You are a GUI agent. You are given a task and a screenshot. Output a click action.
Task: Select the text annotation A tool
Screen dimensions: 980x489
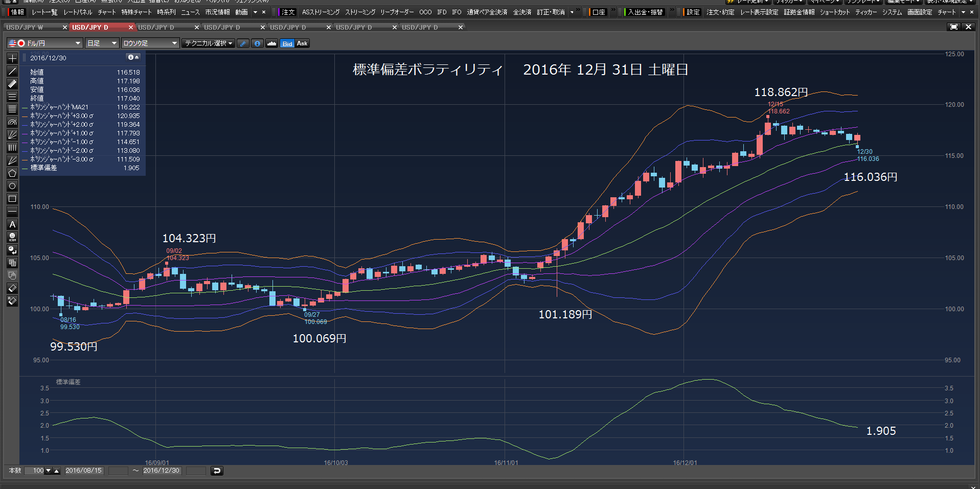[x=12, y=224]
